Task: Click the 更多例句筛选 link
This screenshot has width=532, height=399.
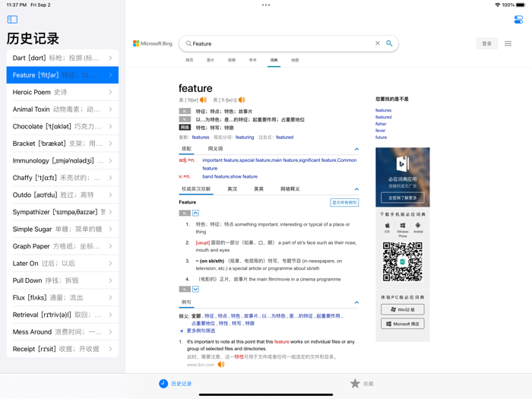Action: 201,331
